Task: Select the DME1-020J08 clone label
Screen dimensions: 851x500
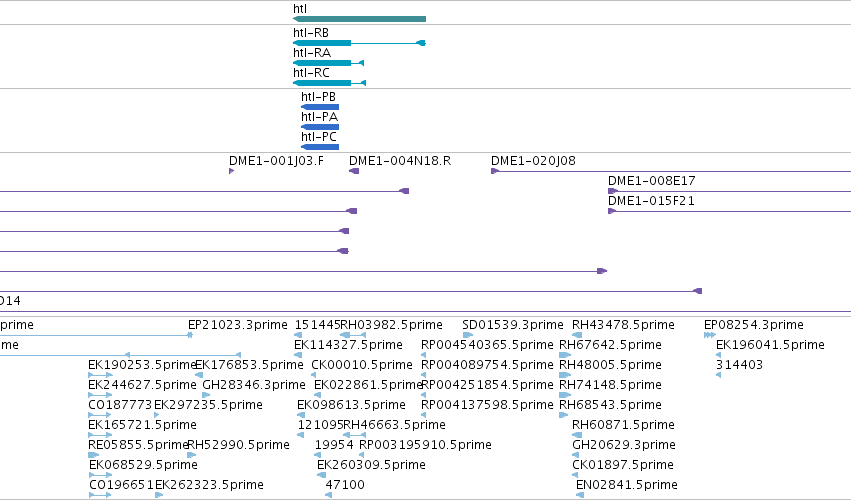Action: [534, 161]
